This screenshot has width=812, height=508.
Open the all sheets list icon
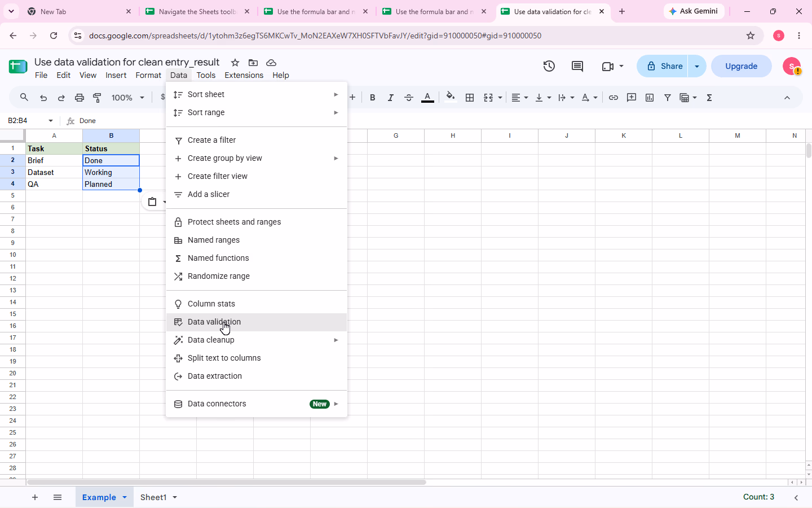(x=58, y=497)
